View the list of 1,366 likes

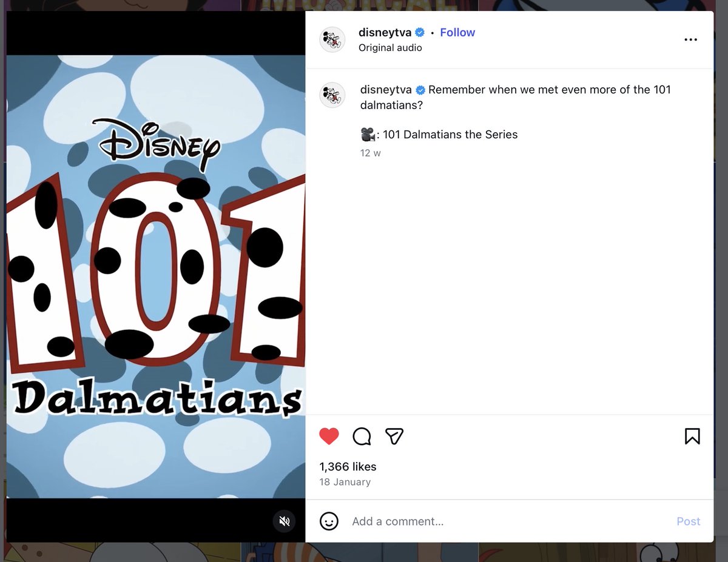(348, 467)
